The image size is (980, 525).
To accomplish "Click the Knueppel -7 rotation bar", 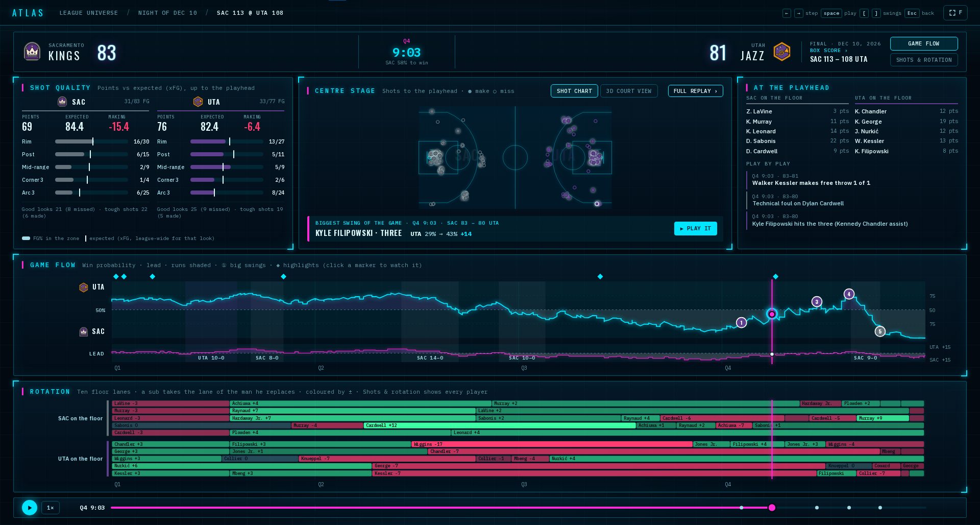I will [x=387, y=459].
